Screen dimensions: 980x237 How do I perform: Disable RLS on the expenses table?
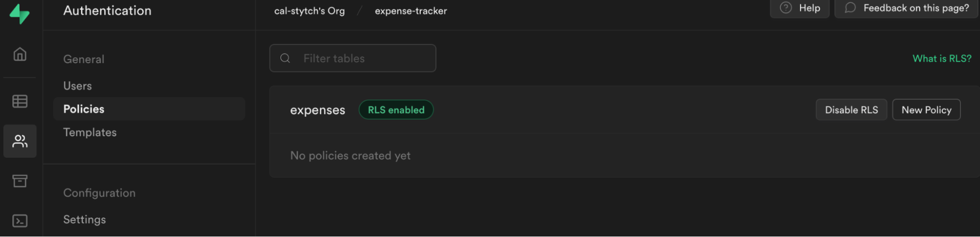pos(851,110)
